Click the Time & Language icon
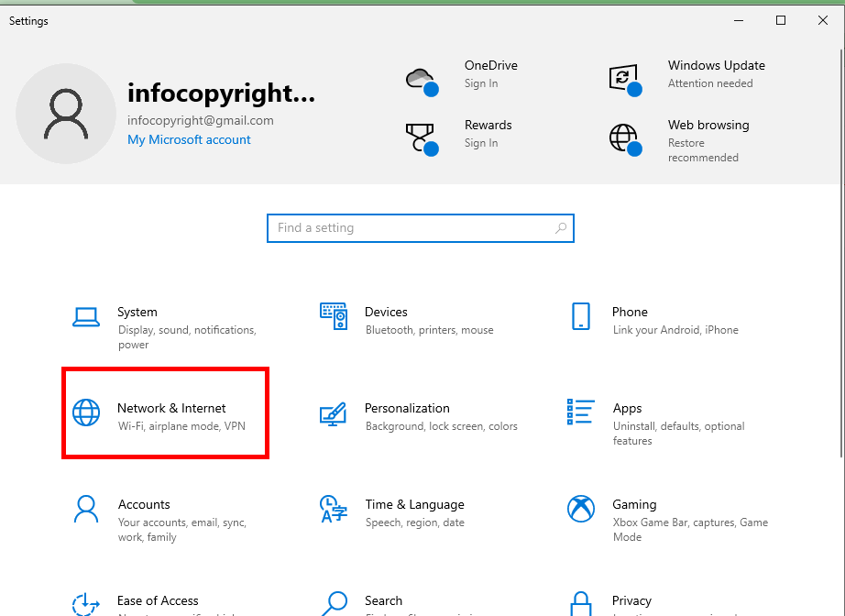The image size is (845, 616). click(333, 510)
